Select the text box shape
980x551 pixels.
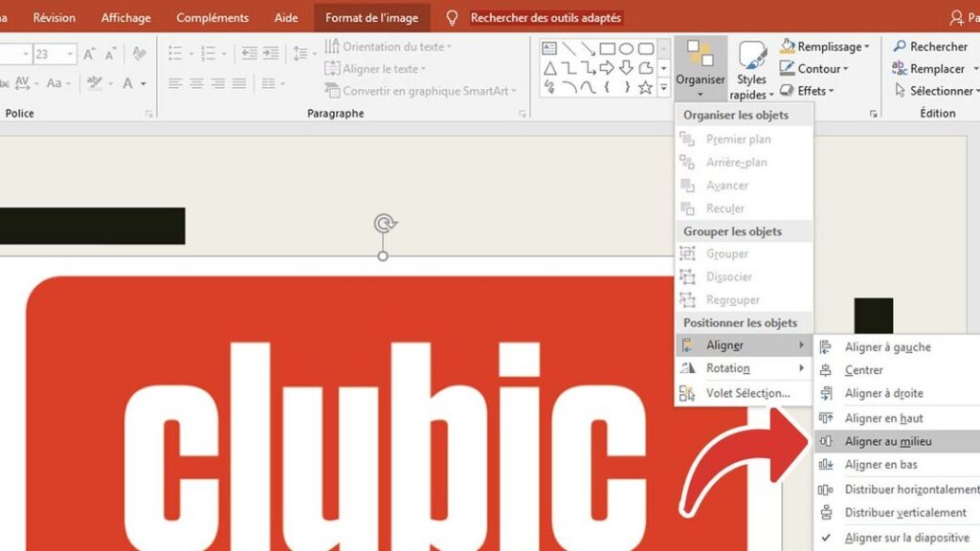coord(549,49)
